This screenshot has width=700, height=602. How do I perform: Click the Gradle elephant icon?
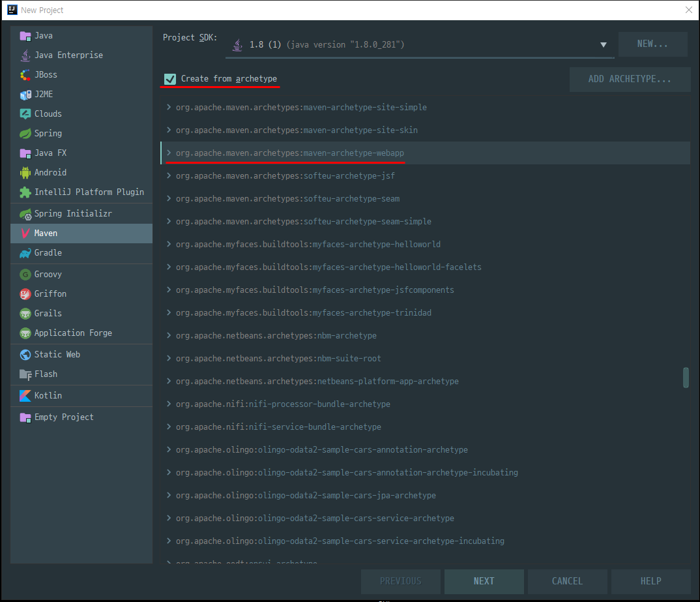25,253
